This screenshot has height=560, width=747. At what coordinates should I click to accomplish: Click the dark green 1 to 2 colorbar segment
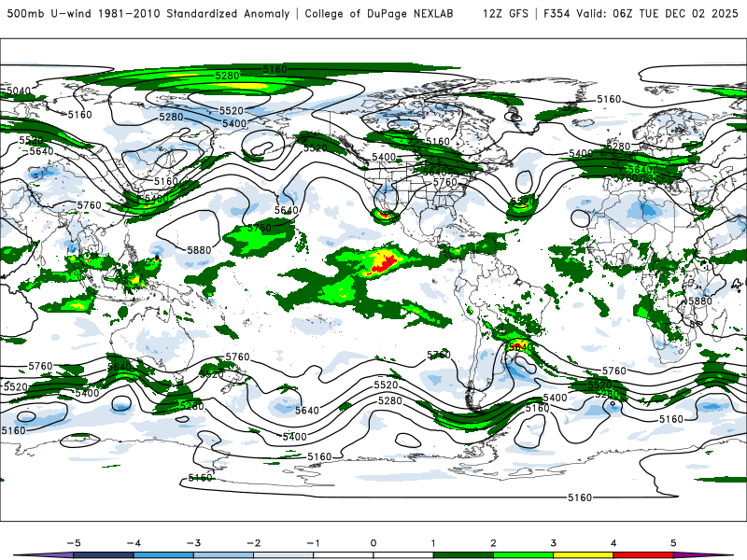[463, 555]
